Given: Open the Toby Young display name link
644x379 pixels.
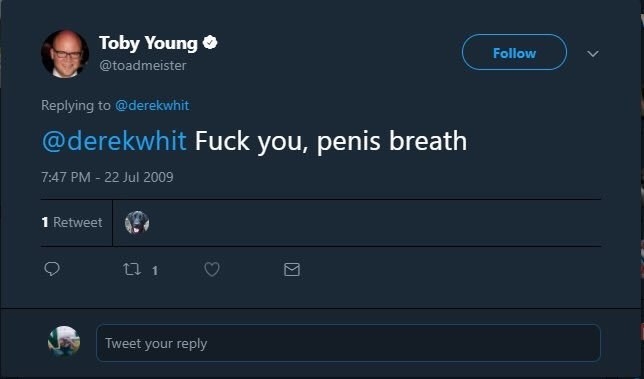Looking at the screenshot, I should pos(148,43).
